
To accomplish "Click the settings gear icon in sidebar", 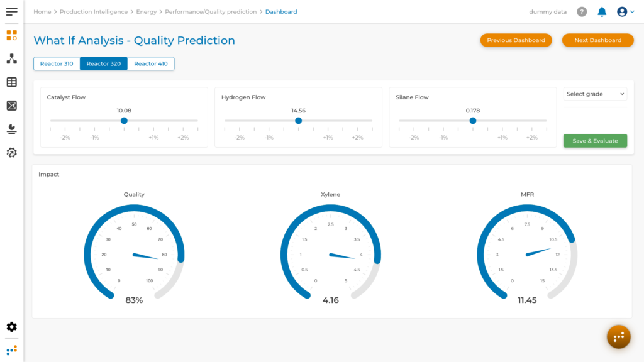I will click(x=11, y=327).
